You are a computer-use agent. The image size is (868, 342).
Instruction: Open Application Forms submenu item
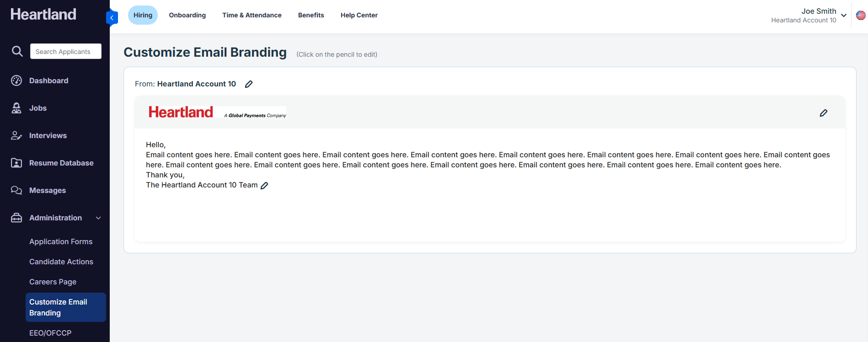61,241
